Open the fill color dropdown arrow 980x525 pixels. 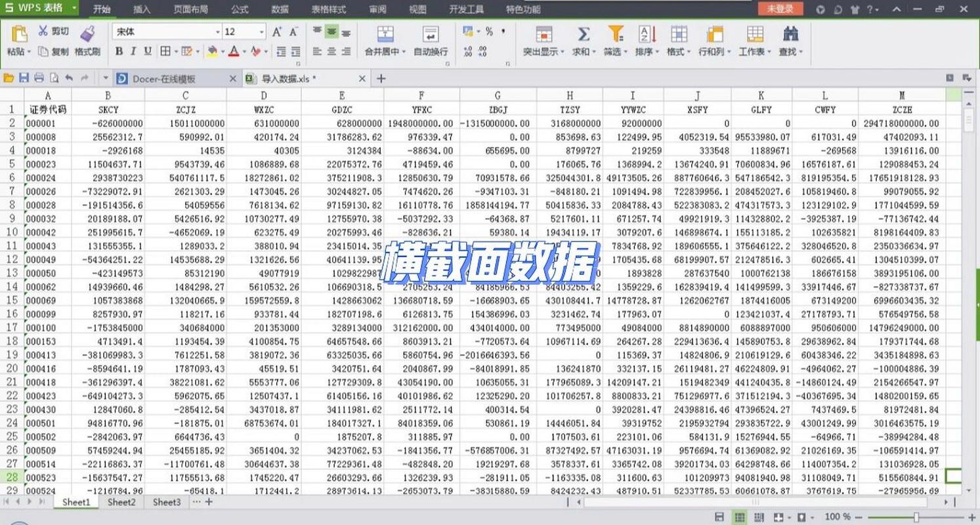click(223, 51)
